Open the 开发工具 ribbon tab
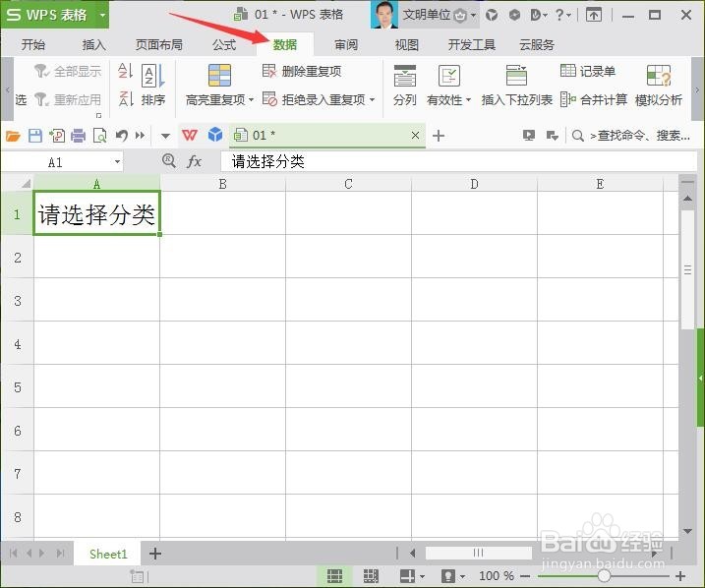Viewport: 705px width, 588px height. 471,44
